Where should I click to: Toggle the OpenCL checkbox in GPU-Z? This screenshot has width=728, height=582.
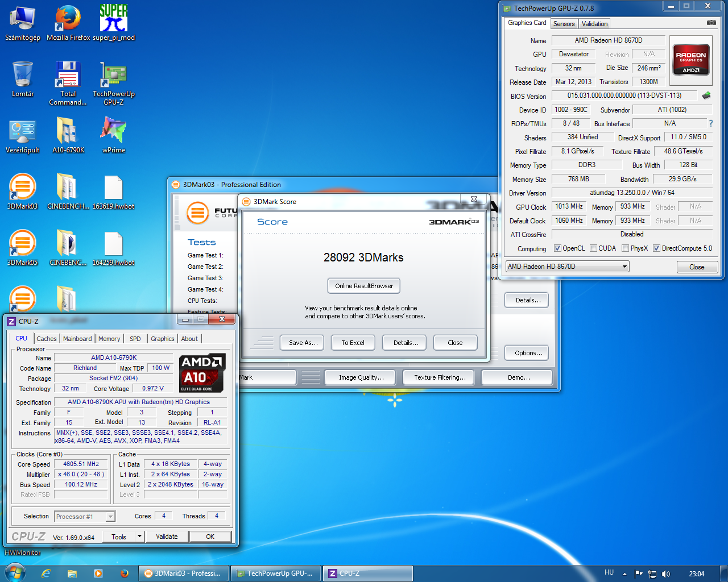coord(557,248)
